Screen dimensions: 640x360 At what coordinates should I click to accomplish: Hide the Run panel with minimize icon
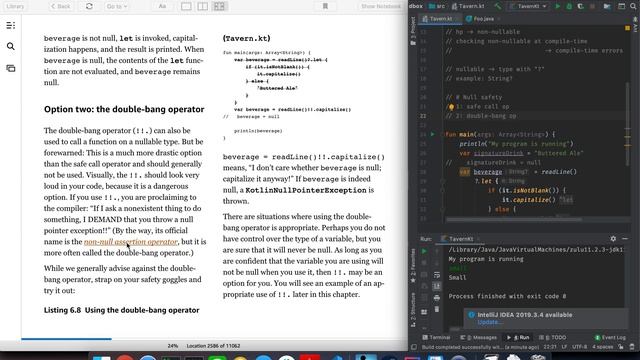point(625,239)
